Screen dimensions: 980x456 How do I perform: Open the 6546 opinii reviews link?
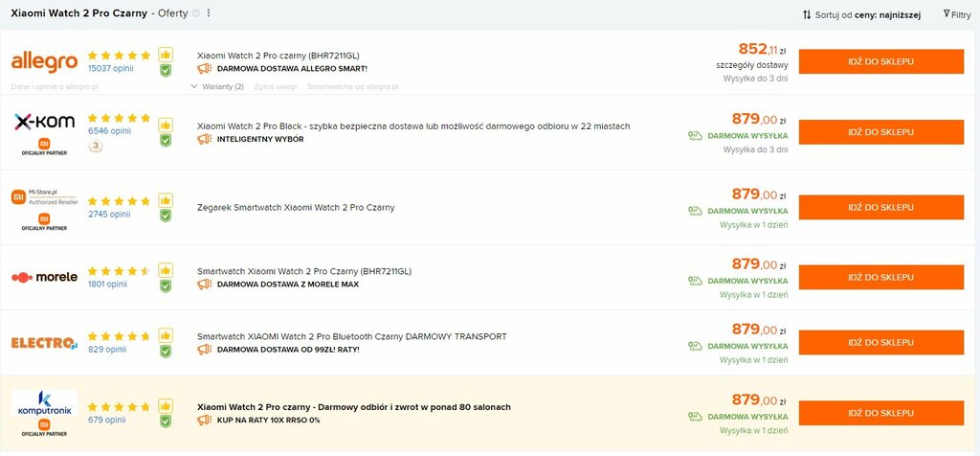109,131
